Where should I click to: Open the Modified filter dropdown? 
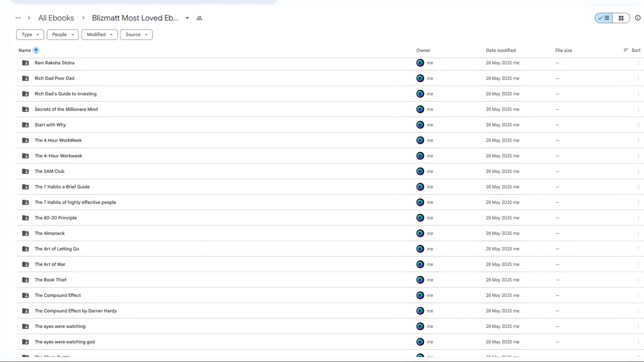(x=99, y=35)
